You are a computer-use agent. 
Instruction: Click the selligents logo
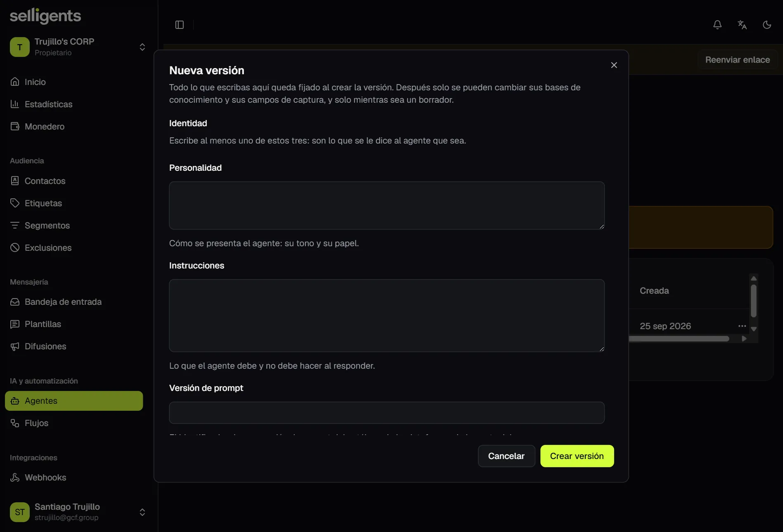[45, 16]
